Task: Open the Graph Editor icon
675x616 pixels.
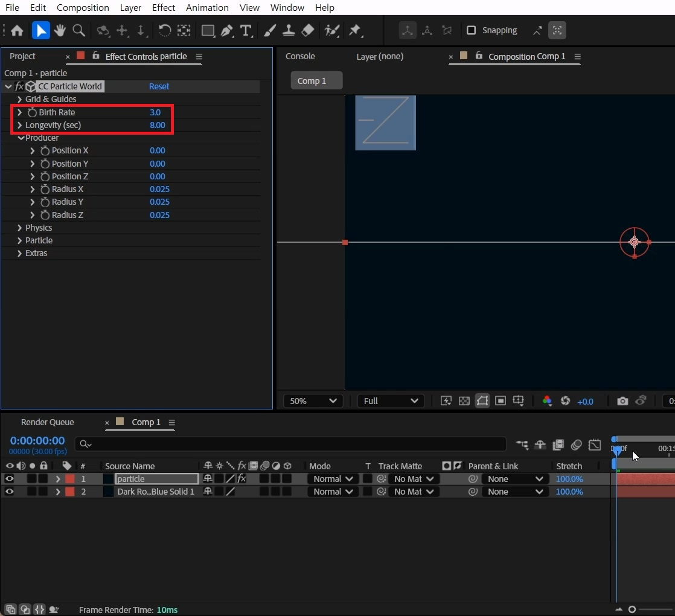Action: click(x=595, y=444)
